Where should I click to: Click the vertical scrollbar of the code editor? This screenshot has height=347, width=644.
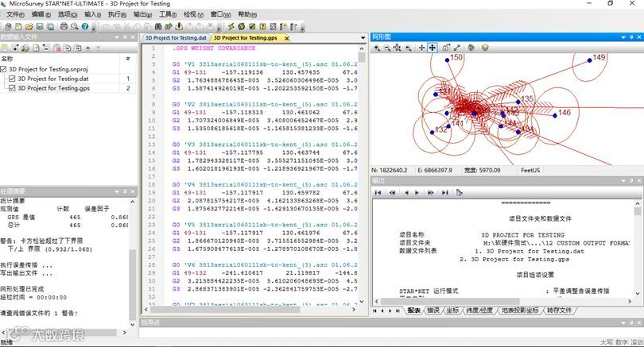click(362, 175)
